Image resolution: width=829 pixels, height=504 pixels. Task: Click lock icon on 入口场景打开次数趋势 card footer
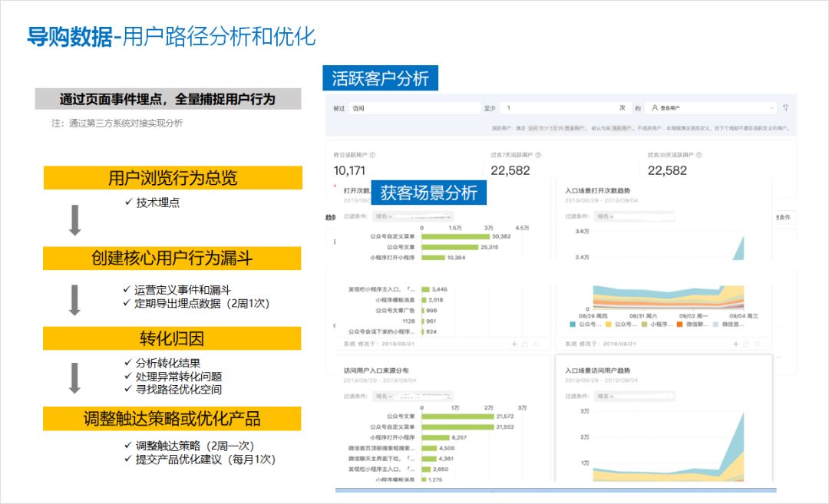(x=746, y=344)
